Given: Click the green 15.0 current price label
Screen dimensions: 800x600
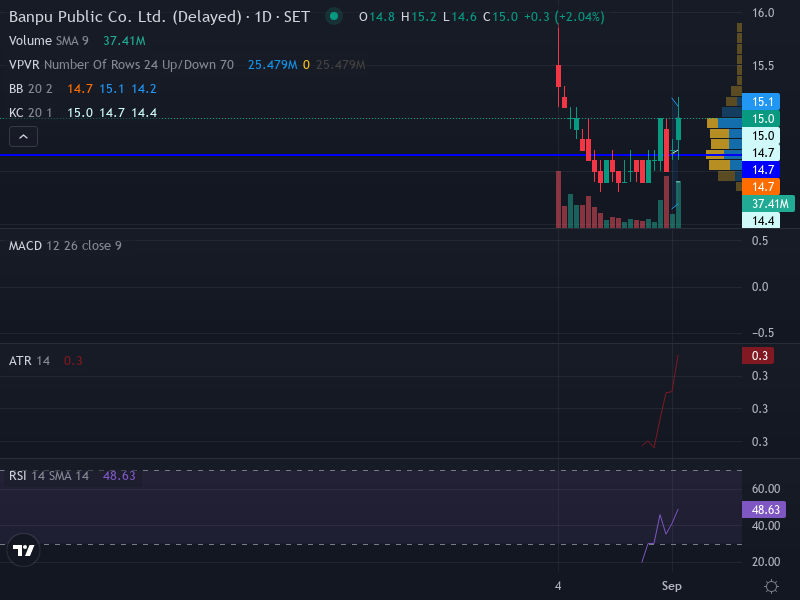Looking at the screenshot, I should click(x=761, y=118).
